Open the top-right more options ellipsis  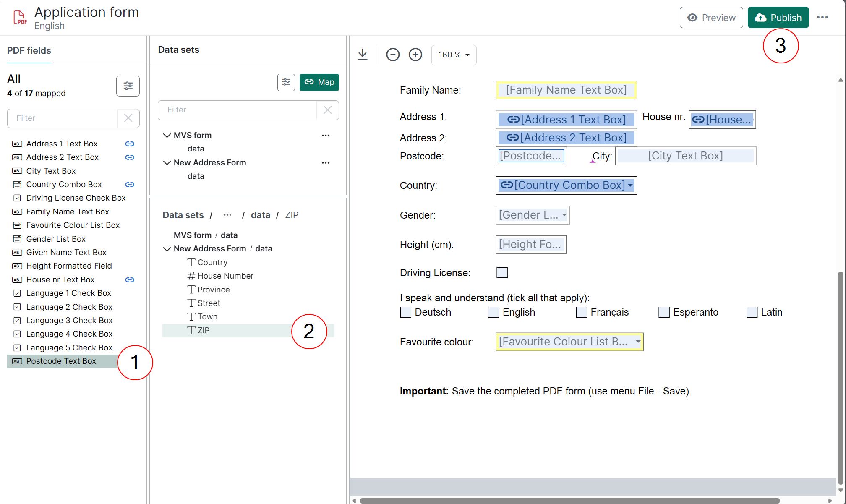point(822,18)
